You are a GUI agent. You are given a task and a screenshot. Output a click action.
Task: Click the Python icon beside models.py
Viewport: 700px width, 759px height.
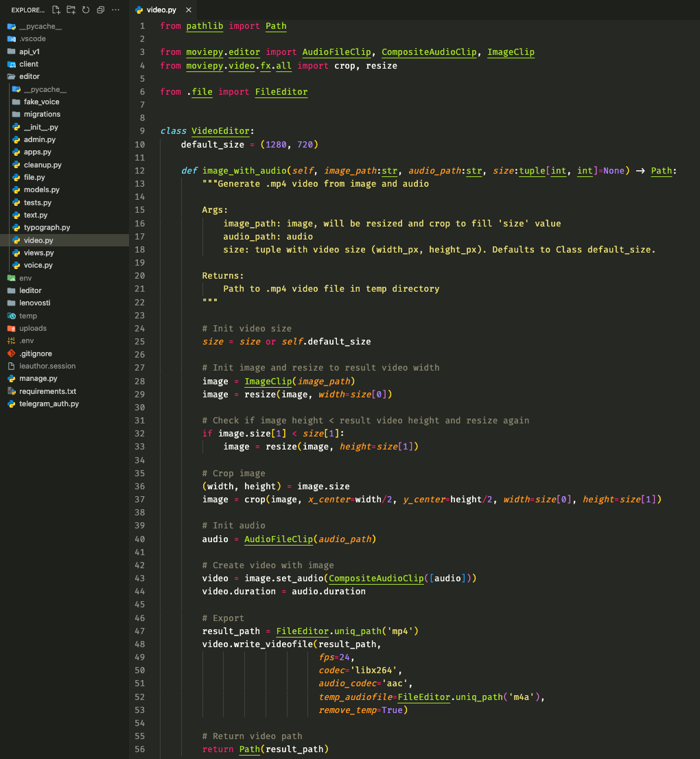pos(16,189)
